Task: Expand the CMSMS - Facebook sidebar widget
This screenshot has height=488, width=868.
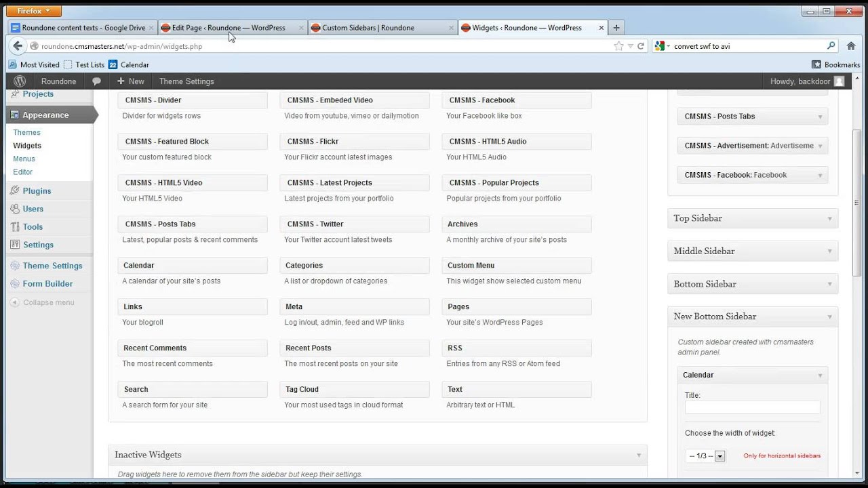Action: [x=820, y=175]
